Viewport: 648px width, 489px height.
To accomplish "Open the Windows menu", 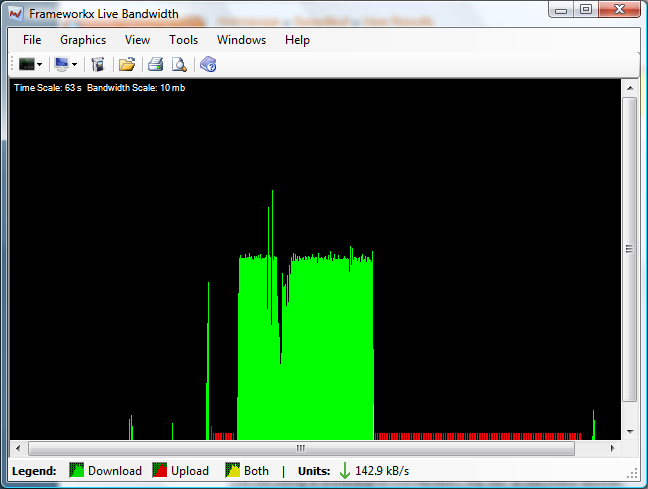I will [241, 40].
